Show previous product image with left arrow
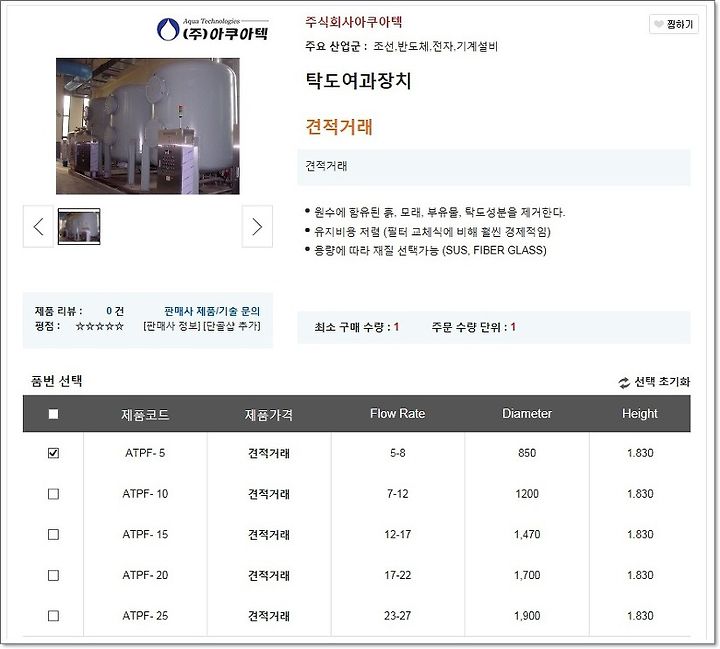The width and height of the screenshot is (720, 649). [39, 226]
